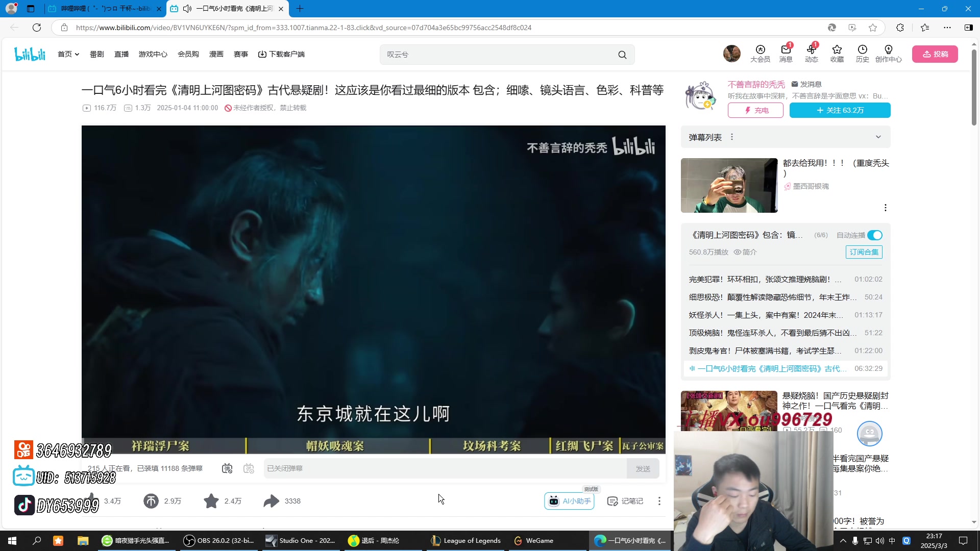Open the 历史 history clock icon
This screenshot has height=551, width=980.
click(x=862, y=54)
